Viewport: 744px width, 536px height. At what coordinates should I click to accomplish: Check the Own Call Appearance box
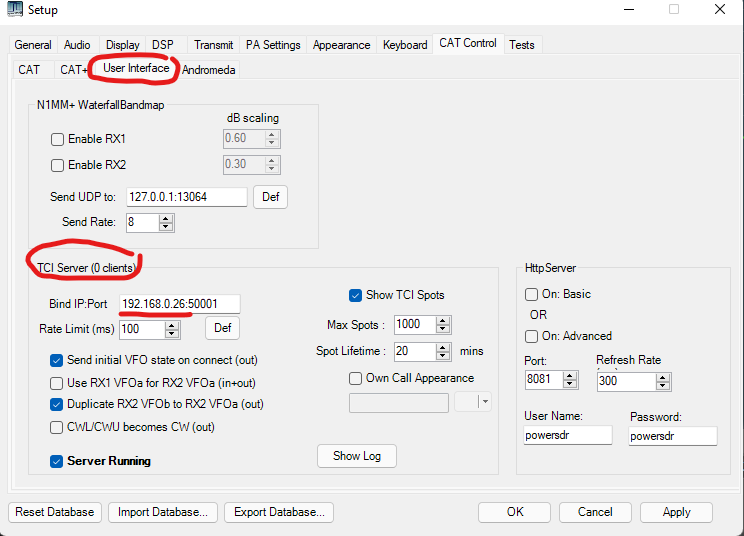click(356, 378)
